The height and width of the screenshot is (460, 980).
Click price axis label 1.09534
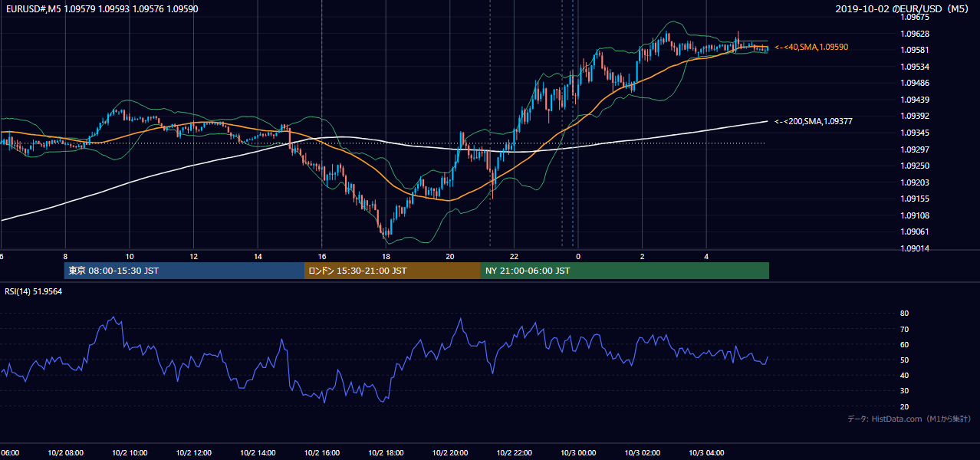pos(913,67)
